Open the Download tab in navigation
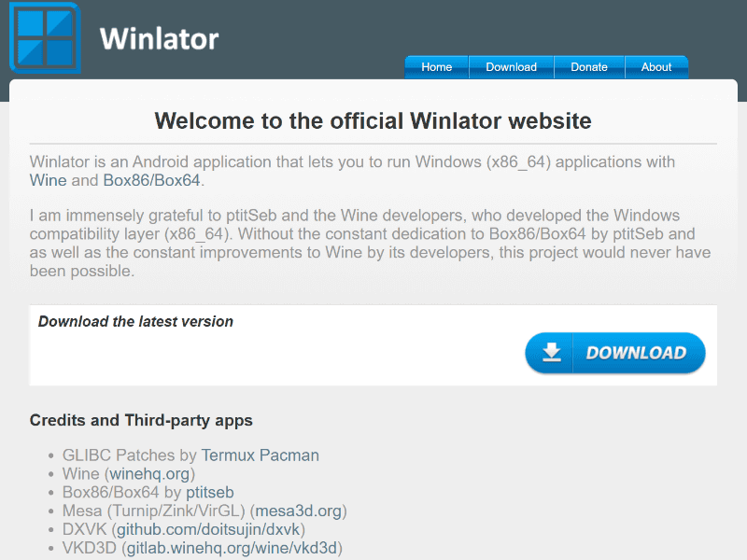Screen dimensions: 747x560 (x=511, y=67)
